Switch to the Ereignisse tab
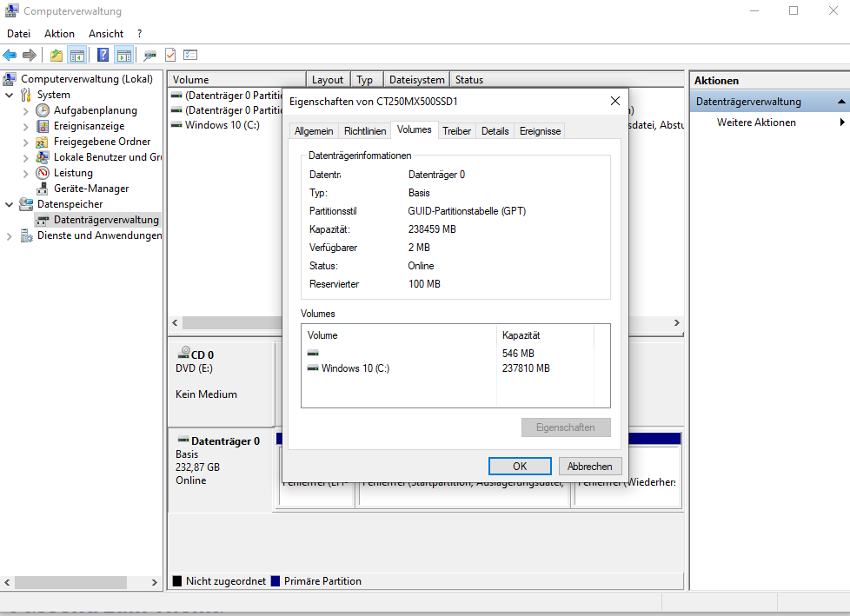 coord(540,131)
